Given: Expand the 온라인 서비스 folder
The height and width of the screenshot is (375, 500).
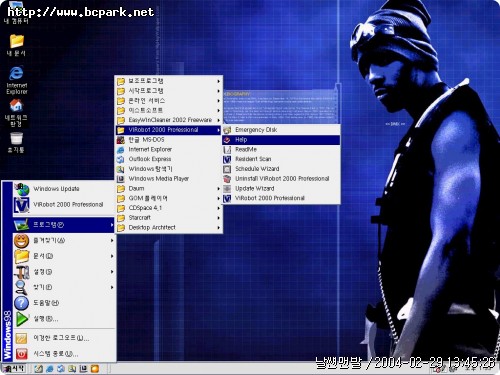Looking at the screenshot, I should click(x=169, y=100).
